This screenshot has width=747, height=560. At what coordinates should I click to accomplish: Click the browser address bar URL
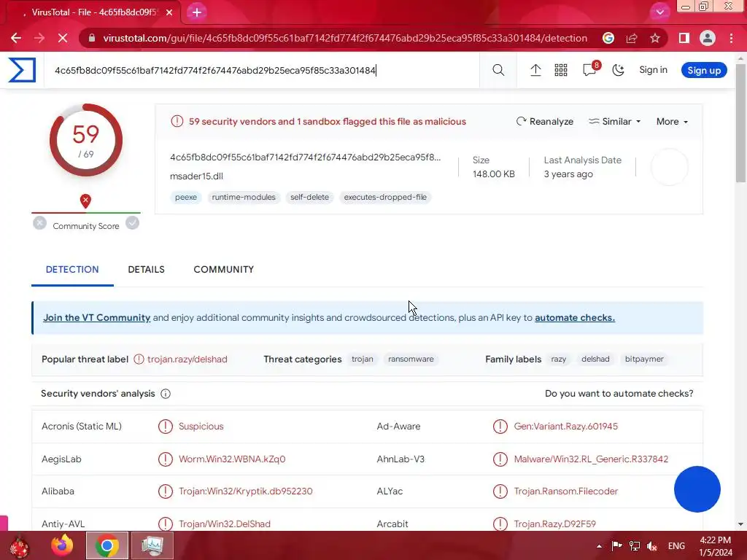345,38
